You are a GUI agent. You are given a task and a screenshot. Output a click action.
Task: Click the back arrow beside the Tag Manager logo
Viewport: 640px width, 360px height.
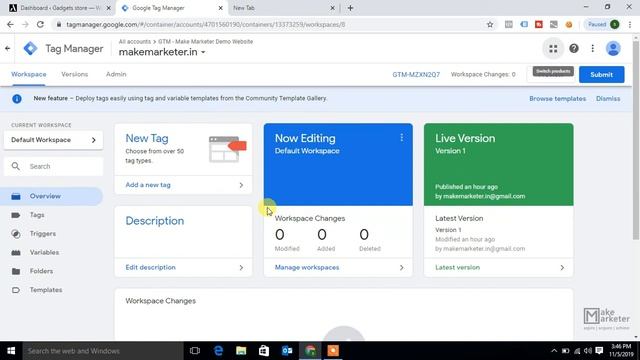(x=8, y=49)
